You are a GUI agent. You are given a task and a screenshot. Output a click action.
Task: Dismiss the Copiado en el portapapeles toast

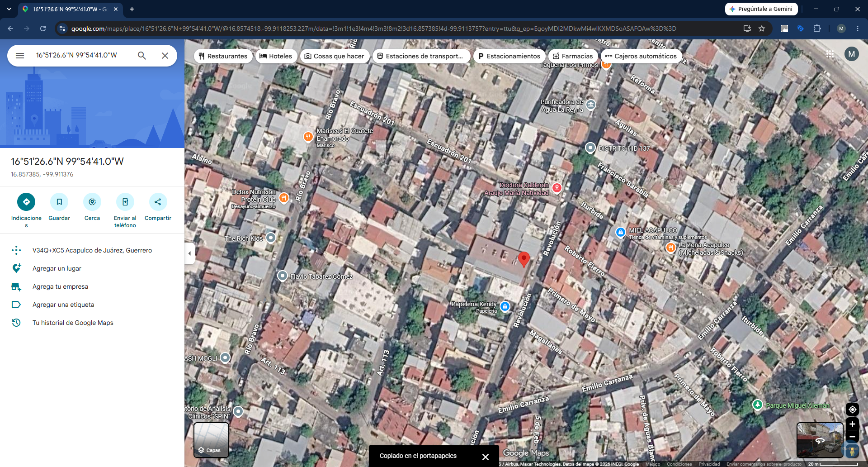(485, 457)
